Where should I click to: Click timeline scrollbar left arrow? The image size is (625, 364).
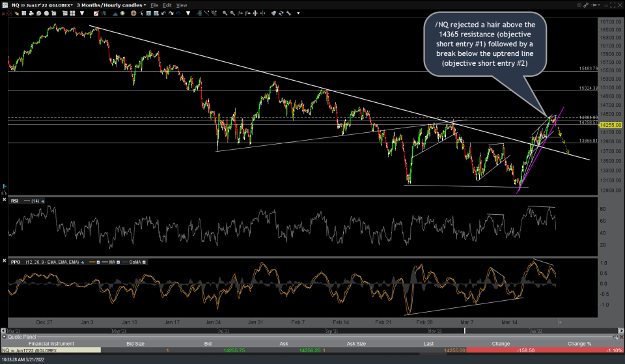[x=4, y=331]
